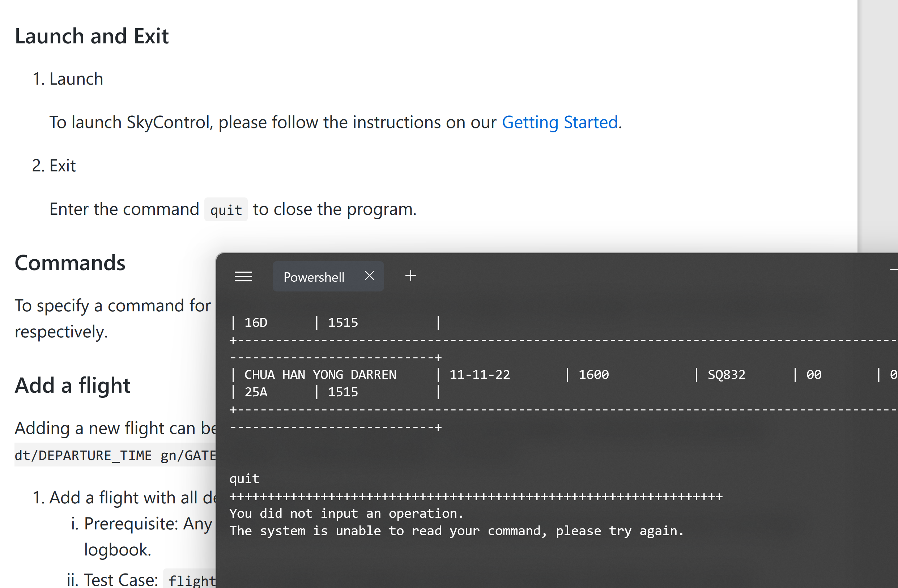
Task: Open a new terminal tab
Action: (410, 276)
